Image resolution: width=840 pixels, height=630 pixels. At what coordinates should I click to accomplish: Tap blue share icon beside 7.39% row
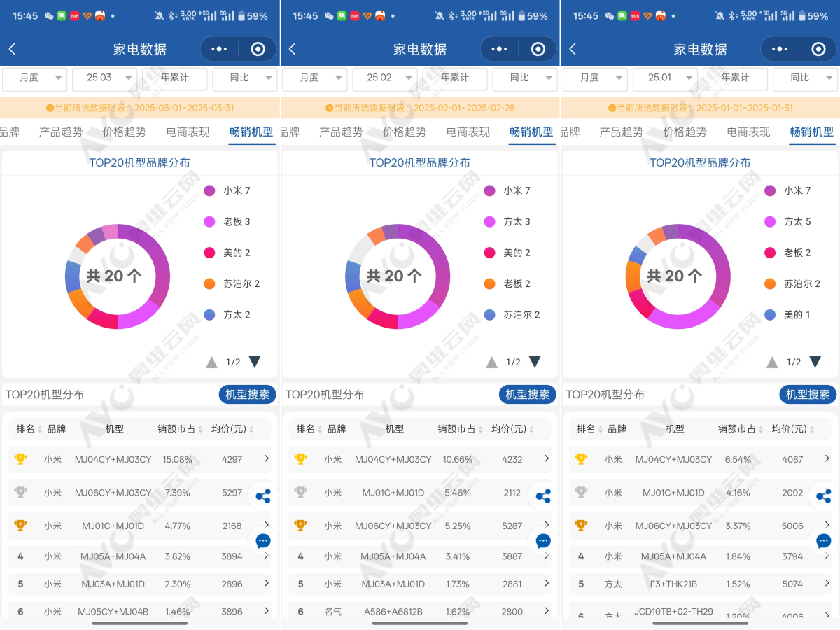[263, 496]
